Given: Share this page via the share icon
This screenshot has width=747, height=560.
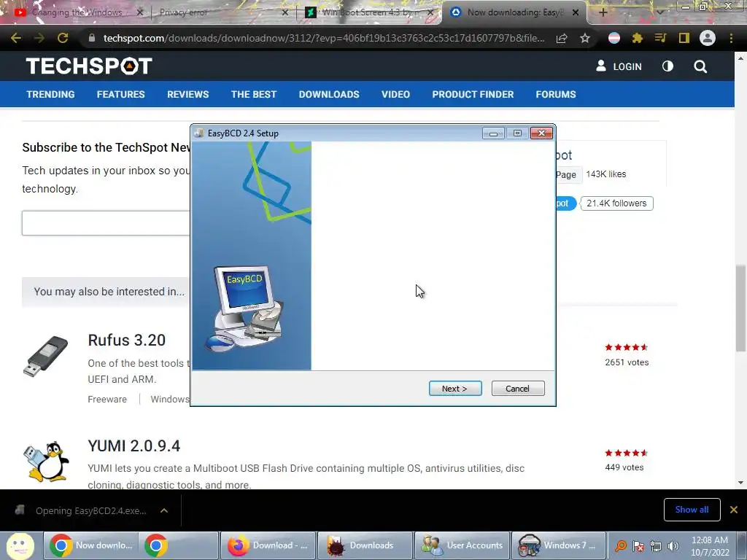Looking at the screenshot, I should [562, 38].
